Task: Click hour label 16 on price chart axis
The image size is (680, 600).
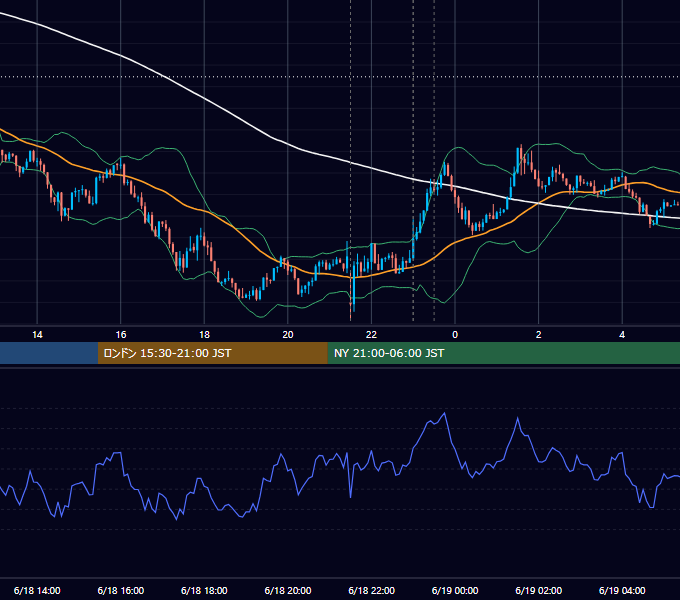Action: [121, 335]
